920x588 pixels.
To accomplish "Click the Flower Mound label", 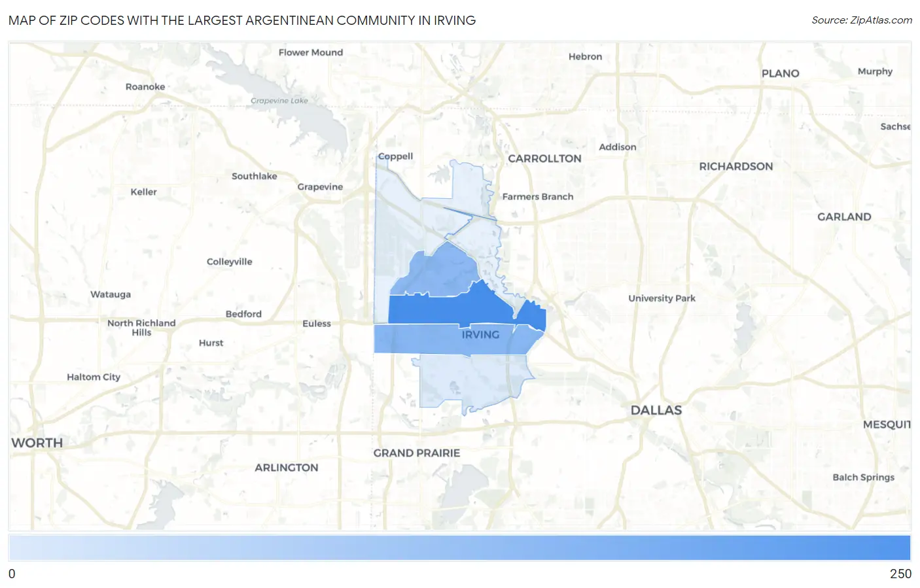I will click(311, 52).
